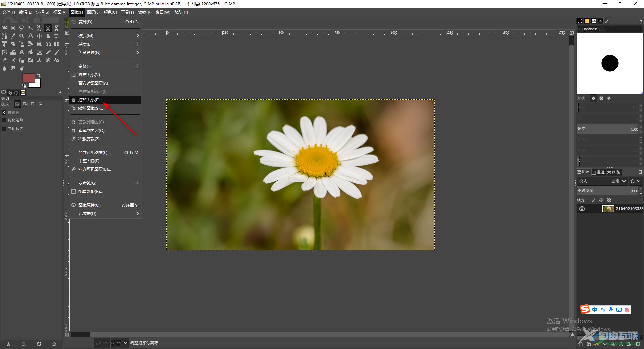The width and height of the screenshot is (644, 349).
Task: Toggle visibility eye of the image layer
Action: [x=582, y=209]
